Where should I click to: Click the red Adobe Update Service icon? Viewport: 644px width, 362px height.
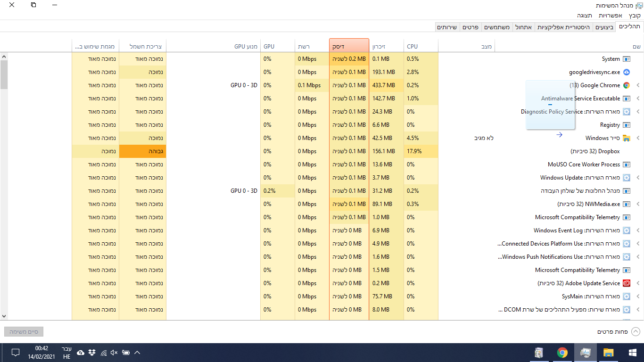626,283
